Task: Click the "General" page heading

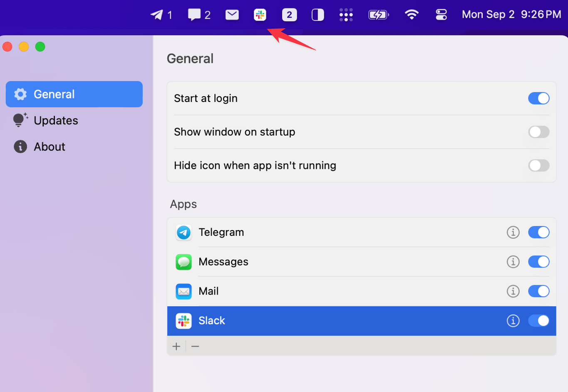Action: pyautogui.click(x=190, y=59)
